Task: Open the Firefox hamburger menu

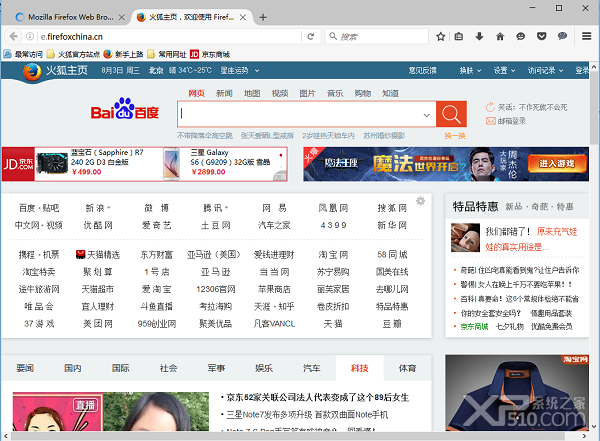Action: [x=586, y=36]
